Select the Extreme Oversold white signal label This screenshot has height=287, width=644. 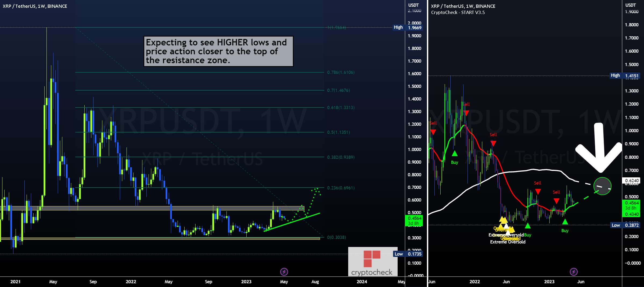[508, 242]
